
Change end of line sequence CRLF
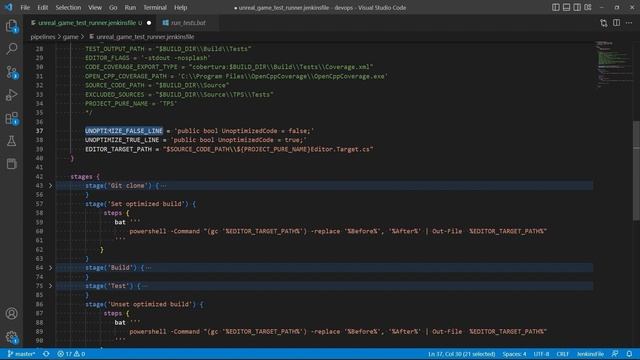tap(562, 354)
